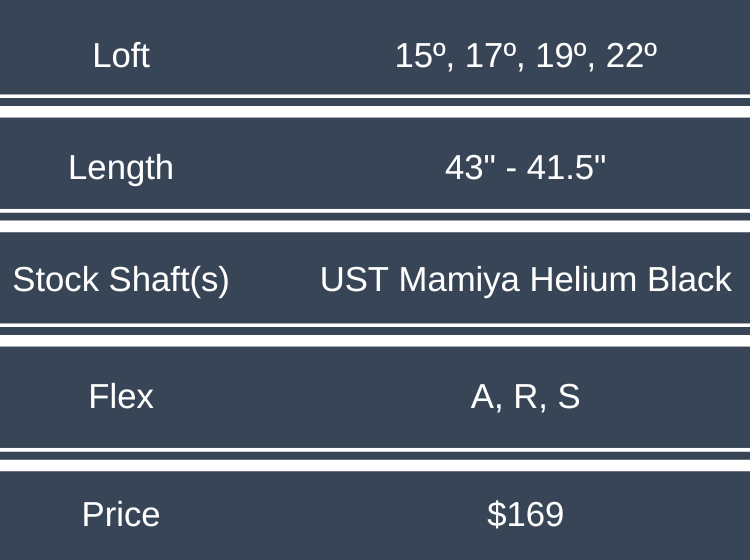Click the Length row label
The width and height of the screenshot is (750, 560).
click(121, 167)
